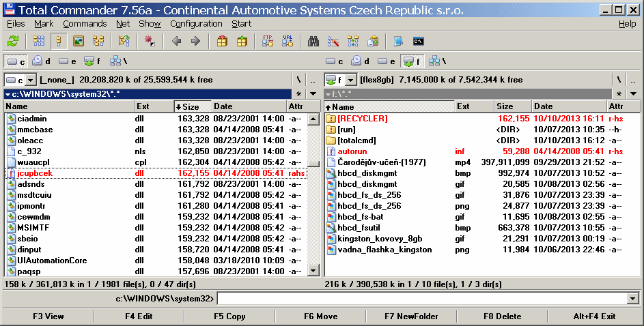Image resolution: width=644 pixels, height=326 pixels.
Task: Click the left panel vertical scrollbar thumb
Action: coord(313,164)
